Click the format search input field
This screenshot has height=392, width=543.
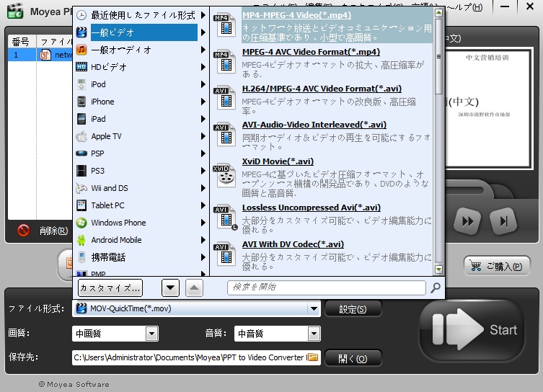[326, 288]
